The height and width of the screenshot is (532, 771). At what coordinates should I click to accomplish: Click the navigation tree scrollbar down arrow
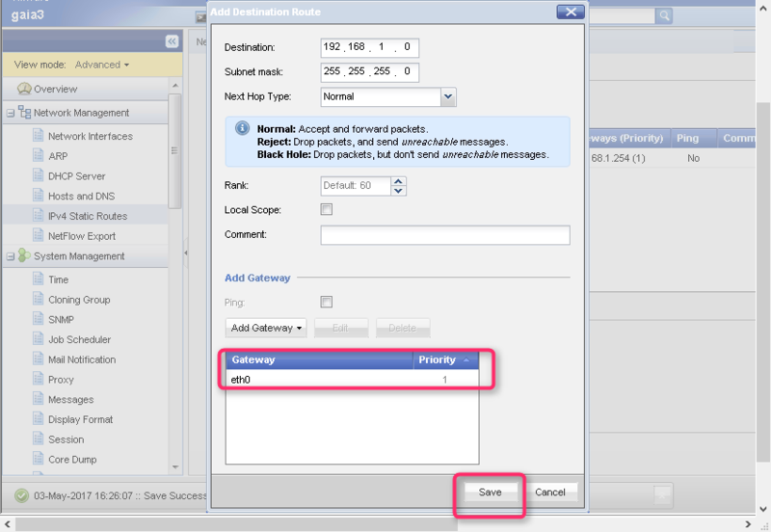(175, 467)
